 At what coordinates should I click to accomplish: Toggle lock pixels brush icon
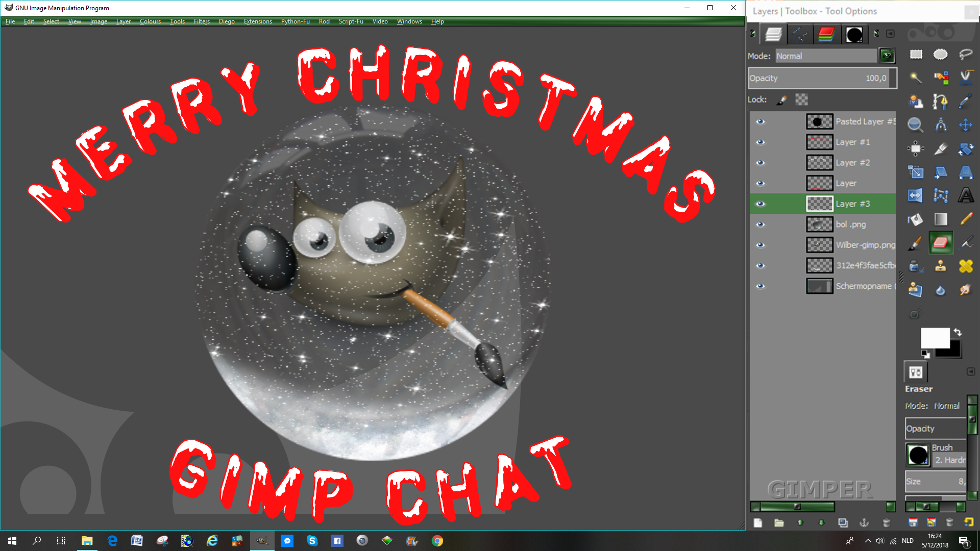782,100
